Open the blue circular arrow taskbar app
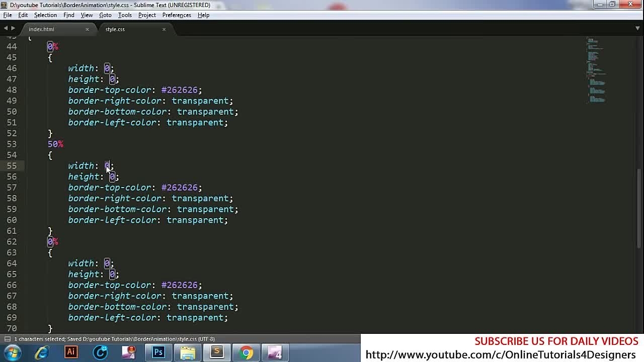The width and height of the screenshot is (644, 362). point(100,353)
